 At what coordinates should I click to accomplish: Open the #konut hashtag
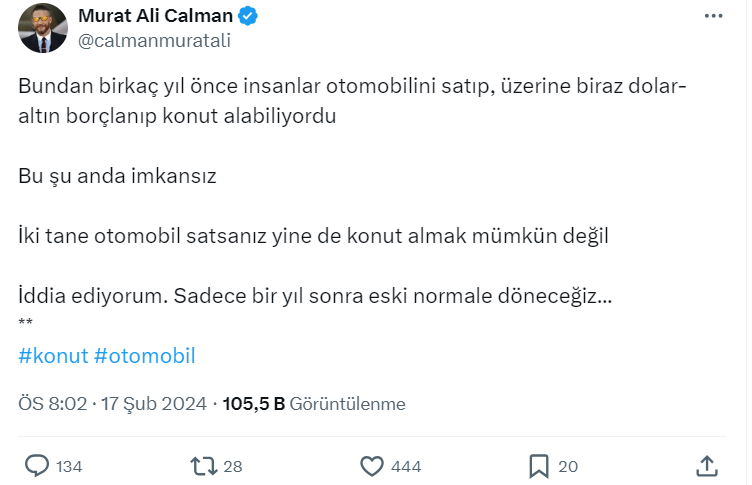click(54, 356)
